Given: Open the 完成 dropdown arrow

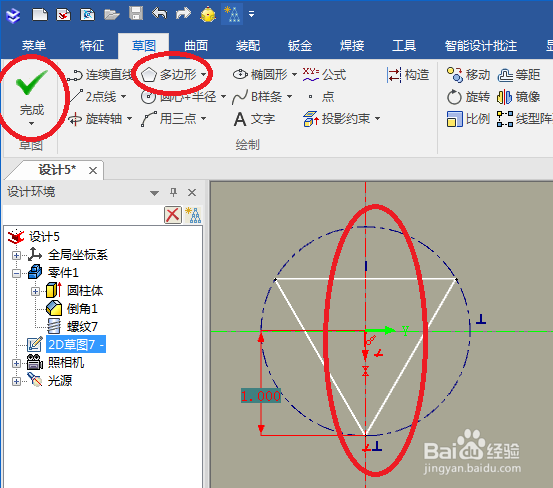Looking at the screenshot, I should (31, 124).
